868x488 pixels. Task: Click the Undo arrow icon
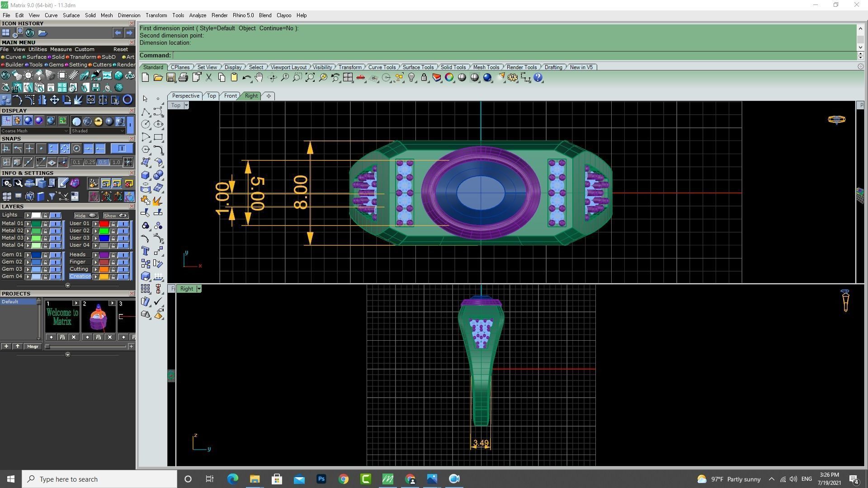(246, 78)
